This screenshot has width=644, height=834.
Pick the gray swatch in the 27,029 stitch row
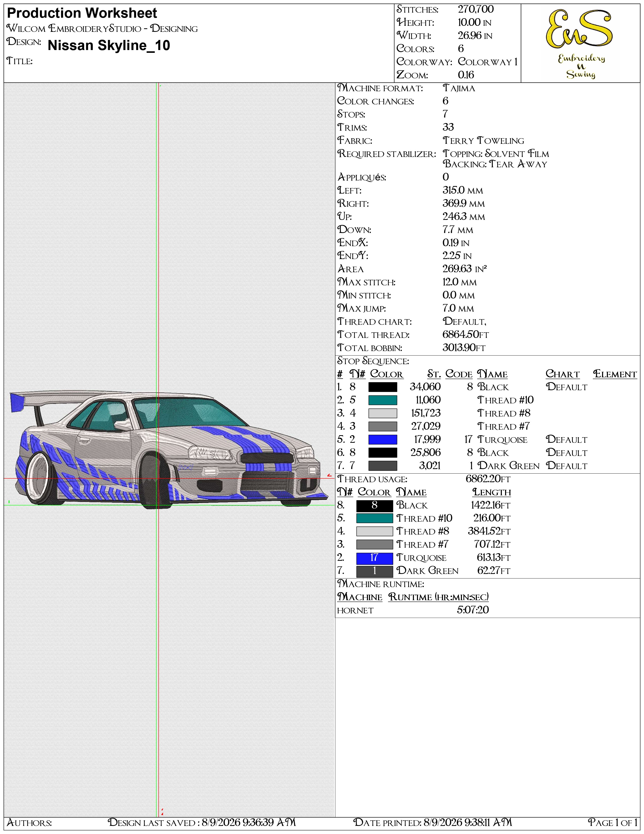point(383,427)
